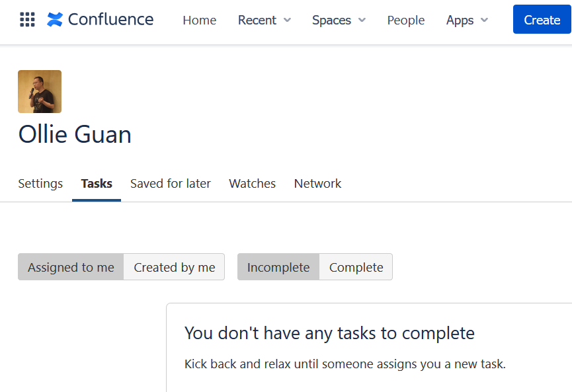Expand the Apps dropdown menu
The height and width of the screenshot is (392, 572).
click(x=468, y=20)
